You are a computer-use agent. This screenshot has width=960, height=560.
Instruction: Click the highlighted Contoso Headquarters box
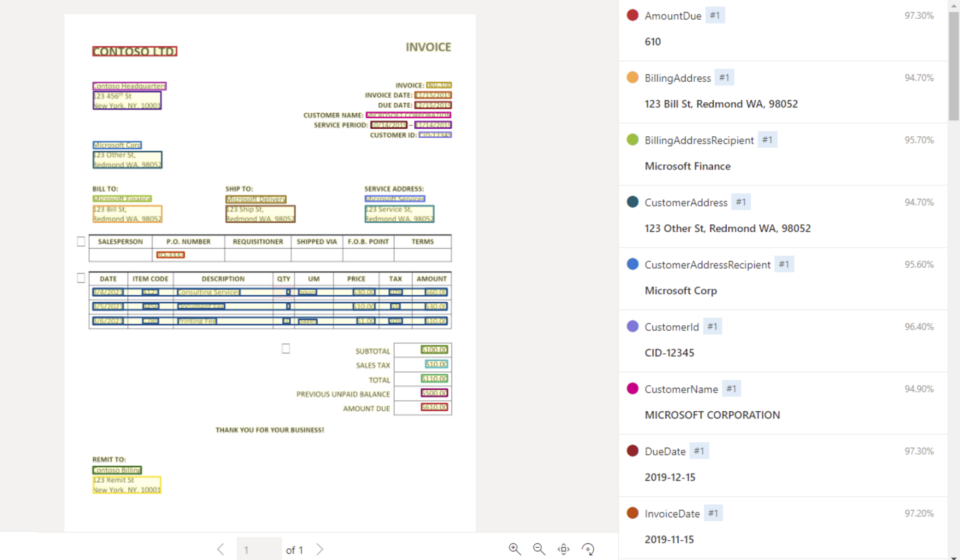pyautogui.click(x=129, y=86)
